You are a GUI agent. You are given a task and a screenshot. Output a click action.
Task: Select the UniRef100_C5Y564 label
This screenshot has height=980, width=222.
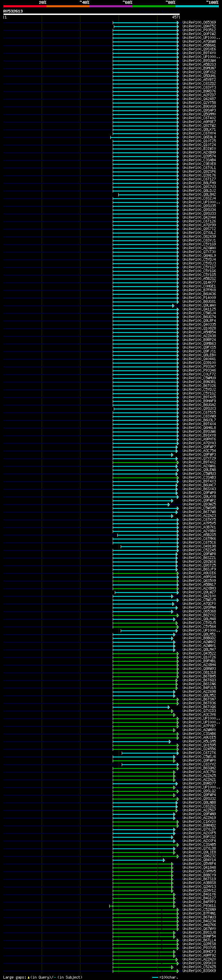(x=199, y=626)
